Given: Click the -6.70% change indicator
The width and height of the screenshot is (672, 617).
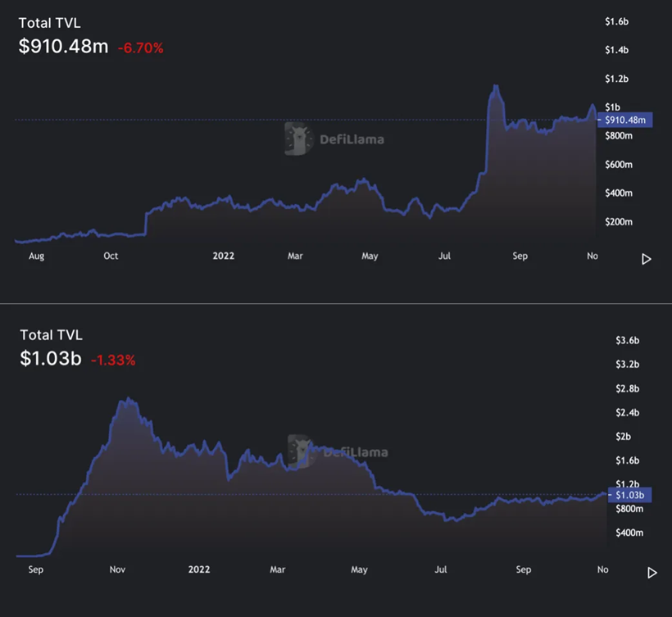Looking at the screenshot, I should tap(141, 48).
